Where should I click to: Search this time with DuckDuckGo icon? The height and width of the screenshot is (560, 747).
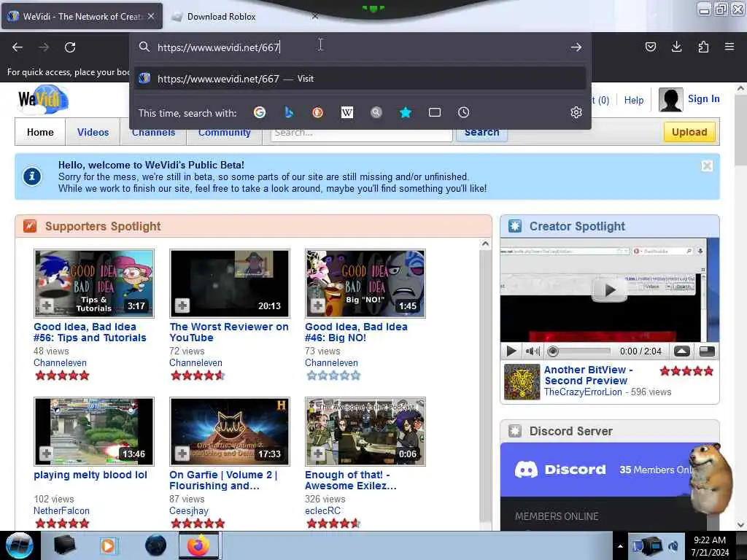pyautogui.click(x=318, y=112)
